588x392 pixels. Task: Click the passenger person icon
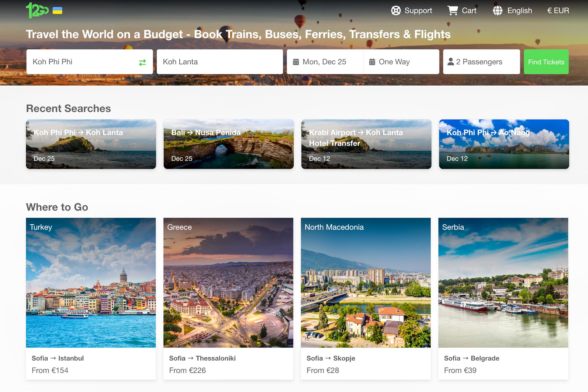coord(450,61)
